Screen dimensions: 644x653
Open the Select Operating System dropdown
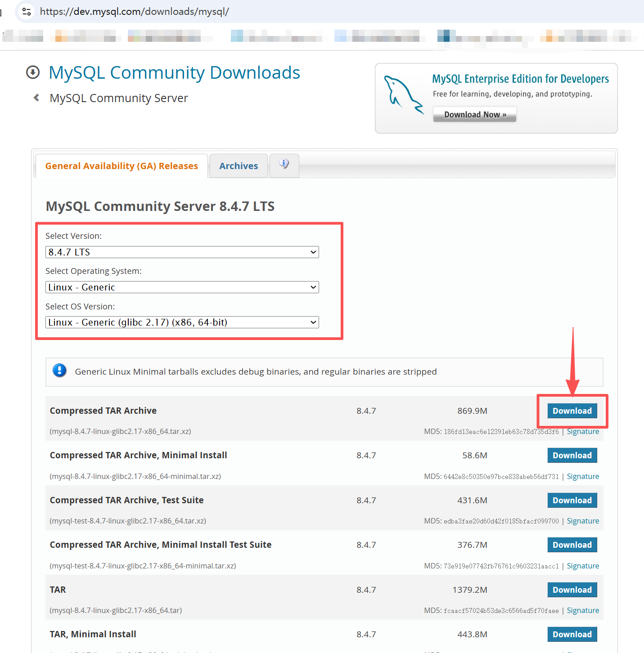pyautogui.click(x=182, y=287)
